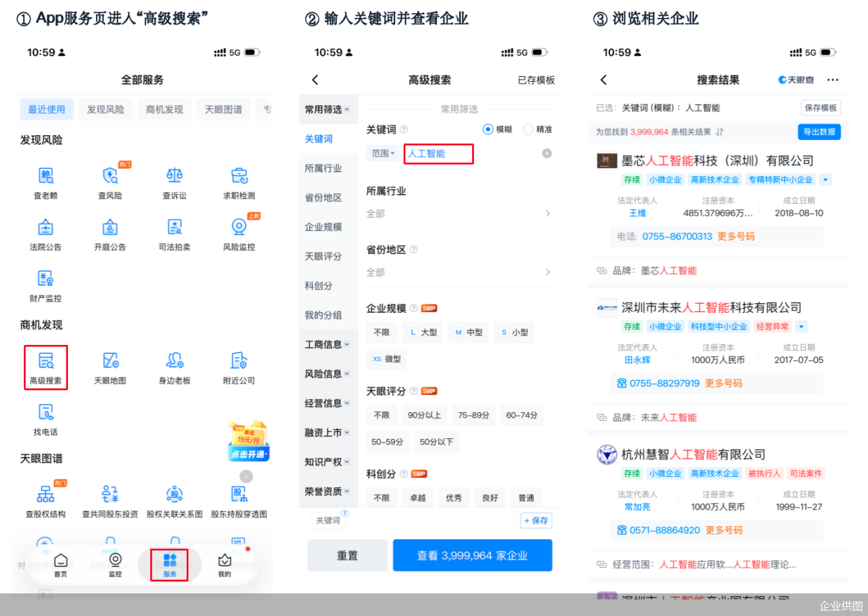Toggle the 小型 company size filter
Screen dimensions: 868x616
(513, 333)
